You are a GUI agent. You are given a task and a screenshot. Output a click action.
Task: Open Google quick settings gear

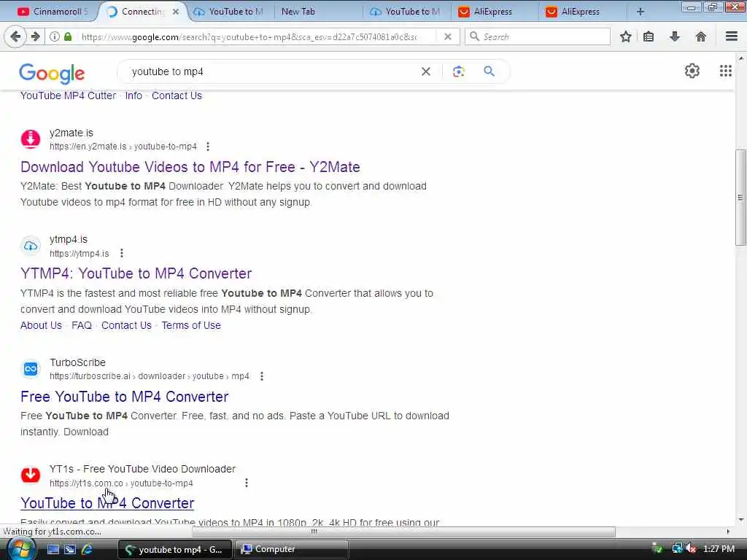pyautogui.click(x=692, y=71)
